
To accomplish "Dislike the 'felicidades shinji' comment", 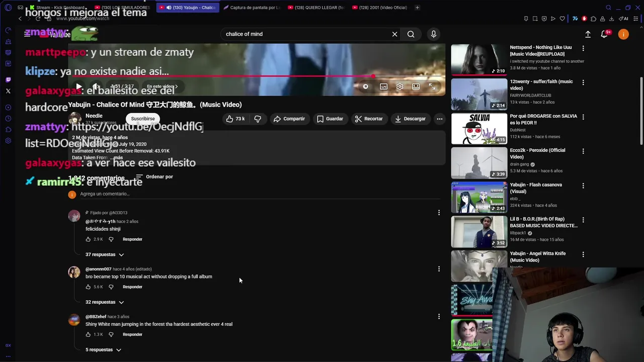I will click(111, 239).
